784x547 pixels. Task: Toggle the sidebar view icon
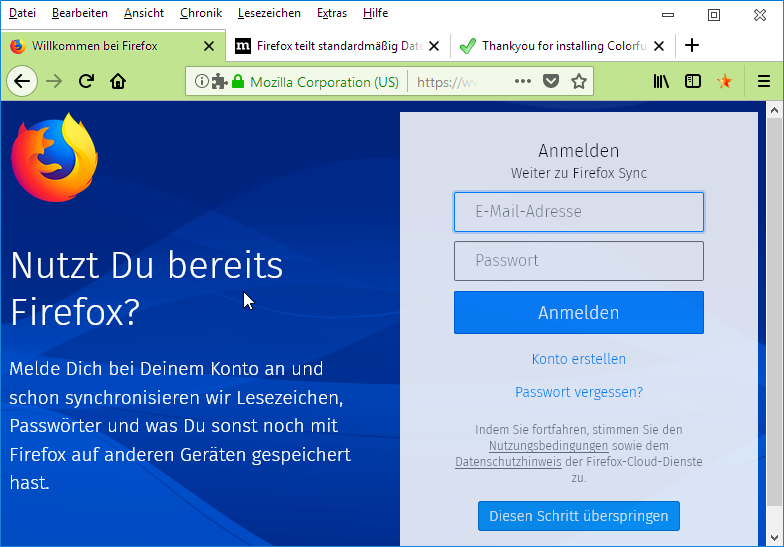693,81
